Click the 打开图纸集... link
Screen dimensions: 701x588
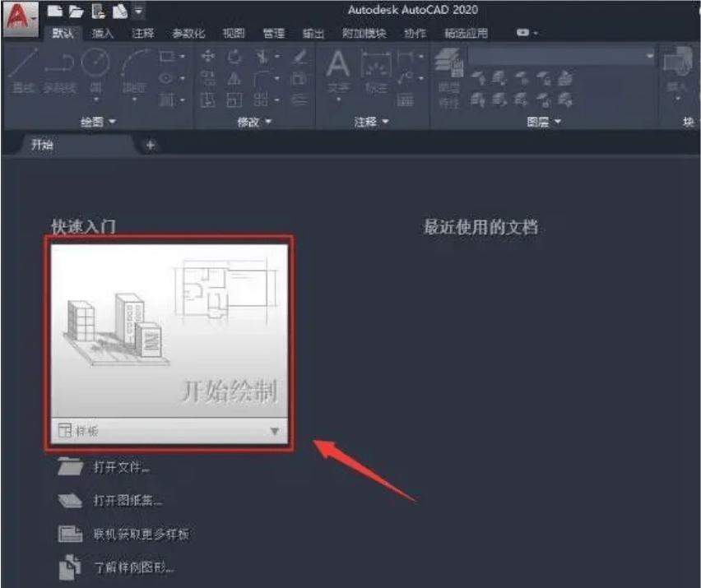(x=128, y=501)
